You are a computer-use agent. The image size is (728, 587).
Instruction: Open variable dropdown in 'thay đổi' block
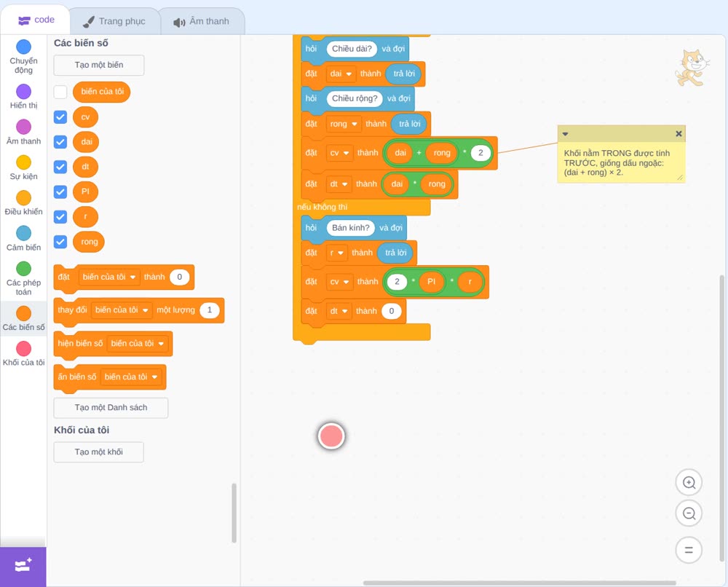click(122, 310)
